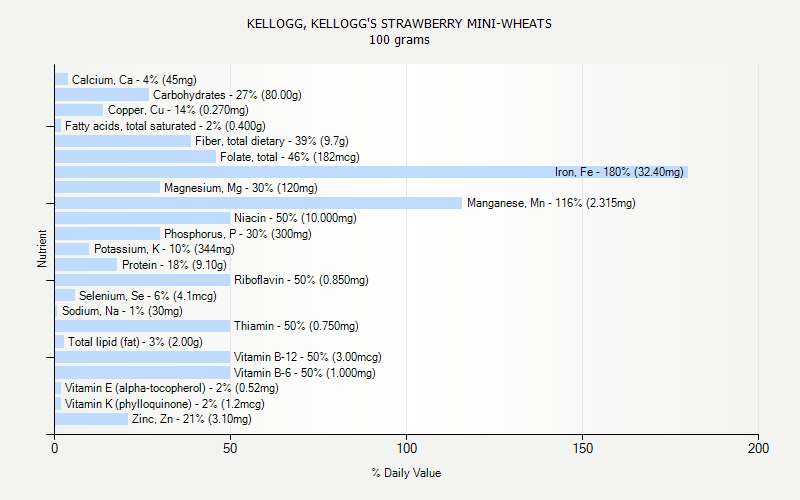Click the Potassium, K 10% label

(164, 249)
